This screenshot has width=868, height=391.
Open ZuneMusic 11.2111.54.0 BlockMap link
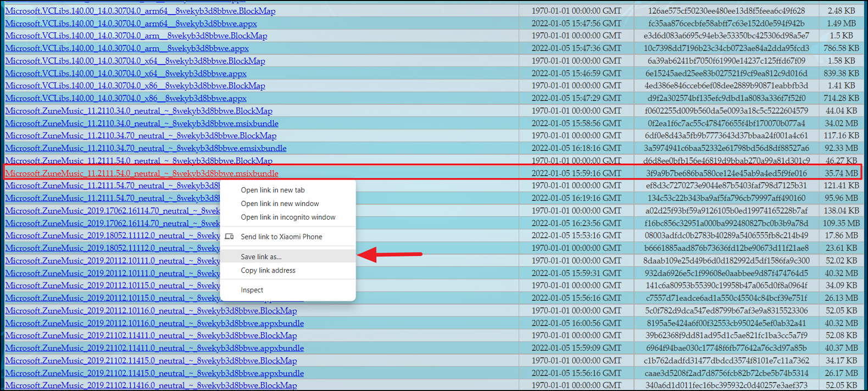click(138, 161)
